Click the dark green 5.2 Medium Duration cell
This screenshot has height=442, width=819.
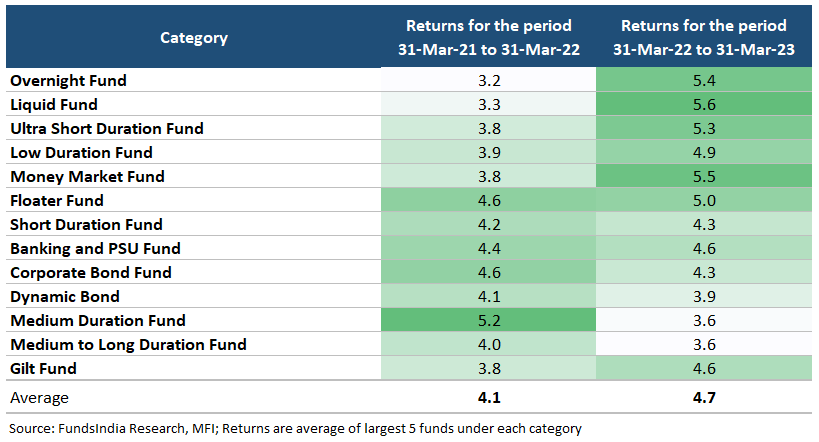490,320
